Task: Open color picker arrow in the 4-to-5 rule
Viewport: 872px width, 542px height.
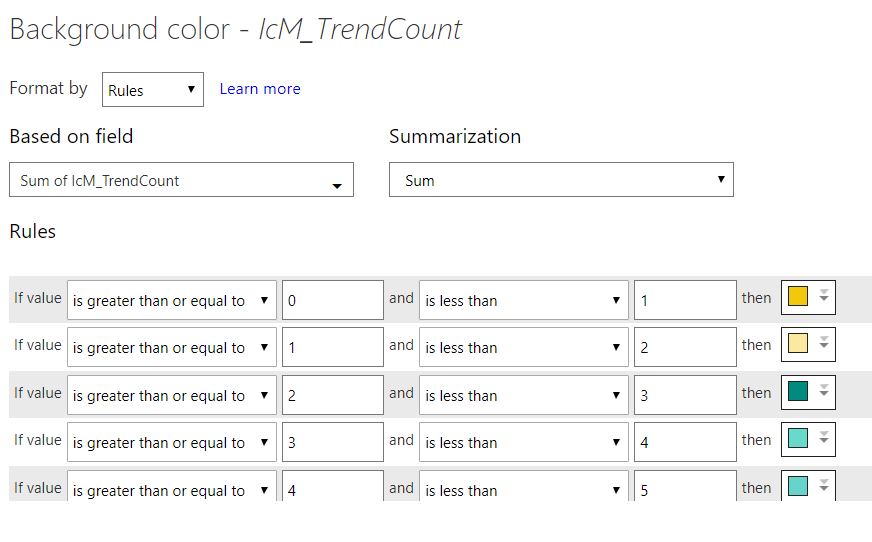Action: tap(824, 485)
